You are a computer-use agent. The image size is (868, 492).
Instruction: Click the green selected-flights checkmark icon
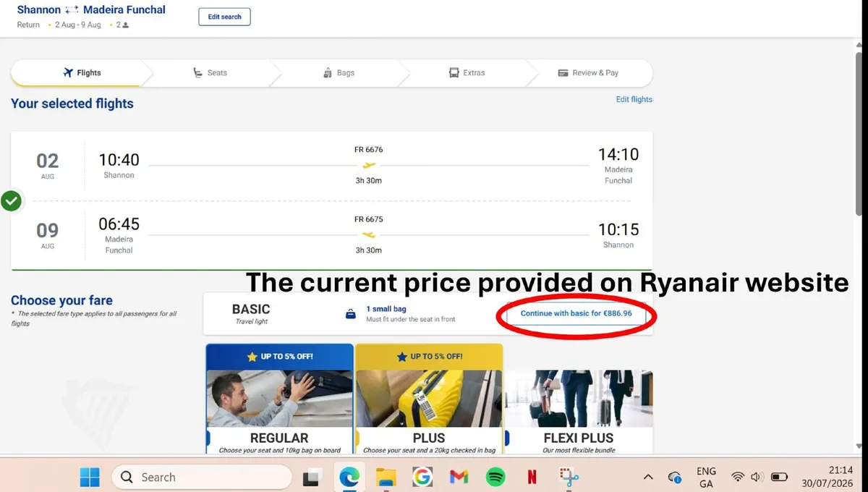11,200
